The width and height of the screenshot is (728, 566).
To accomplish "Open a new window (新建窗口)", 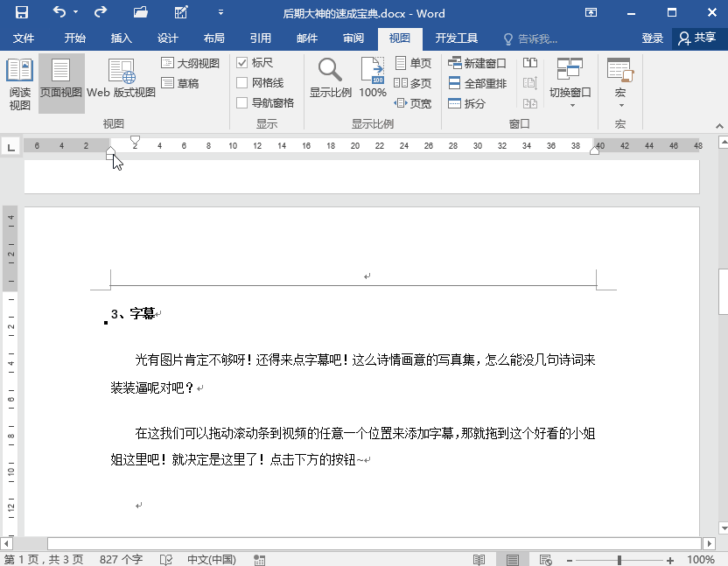I will (x=477, y=63).
